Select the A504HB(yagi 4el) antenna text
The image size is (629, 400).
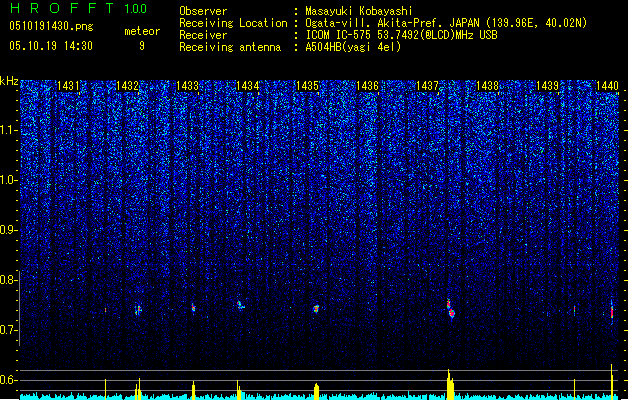point(353,47)
